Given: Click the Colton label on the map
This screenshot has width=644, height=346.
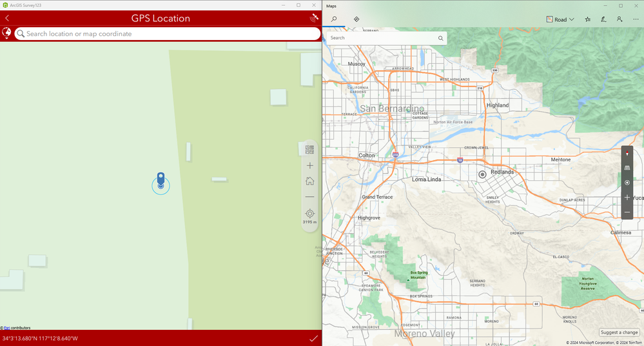Looking at the screenshot, I should coord(367,156).
